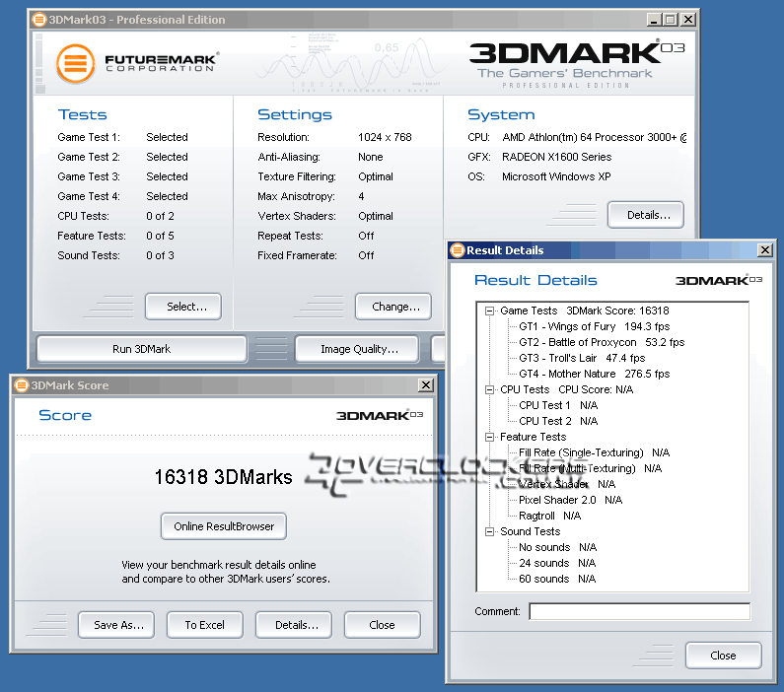Select the Ragtroll row
Screen dimensions: 784x692
pyautogui.click(x=550, y=516)
